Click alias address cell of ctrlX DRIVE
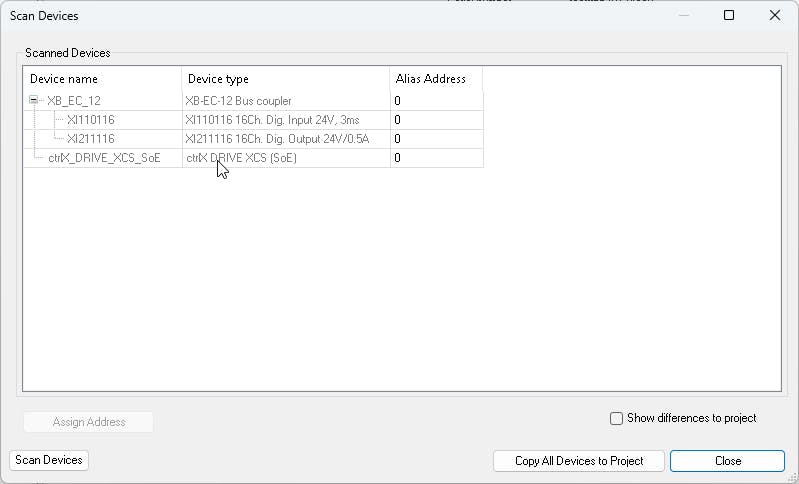Image resolution: width=799 pixels, height=484 pixels. point(437,158)
